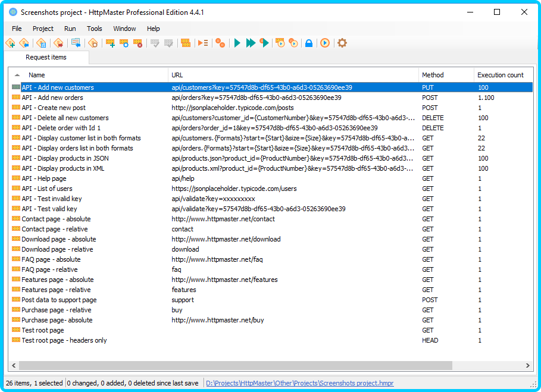
Task: Click the horizontal scrollbar right arrow
Action: (528, 365)
